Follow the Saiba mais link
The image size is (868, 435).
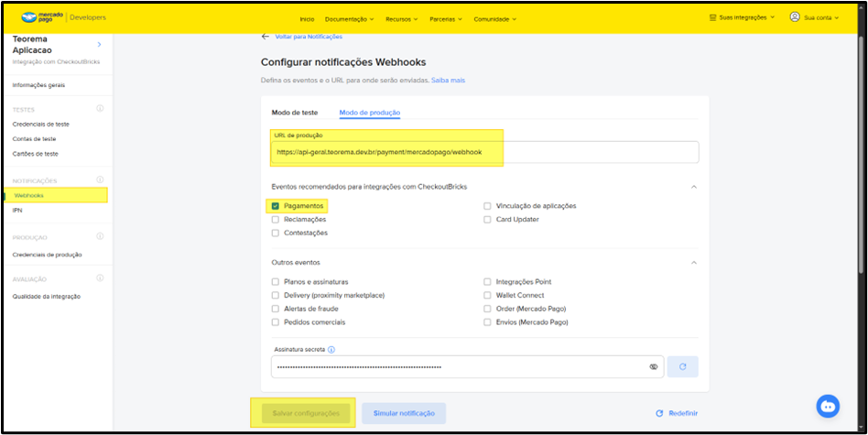[448, 81]
